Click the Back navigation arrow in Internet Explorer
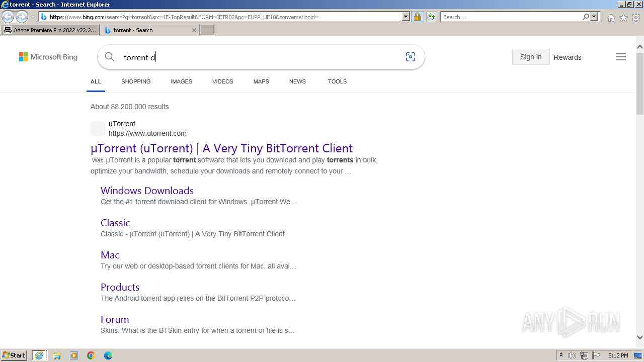Image resolution: width=644 pixels, height=362 pixels. (x=8, y=17)
